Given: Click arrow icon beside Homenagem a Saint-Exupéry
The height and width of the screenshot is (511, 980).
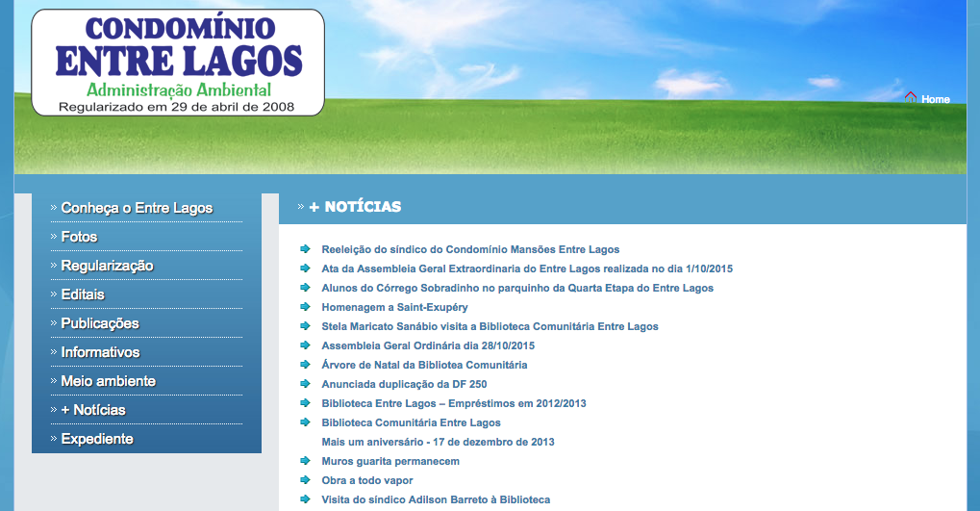Looking at the screenshot, I should click(x=305, y=307).
